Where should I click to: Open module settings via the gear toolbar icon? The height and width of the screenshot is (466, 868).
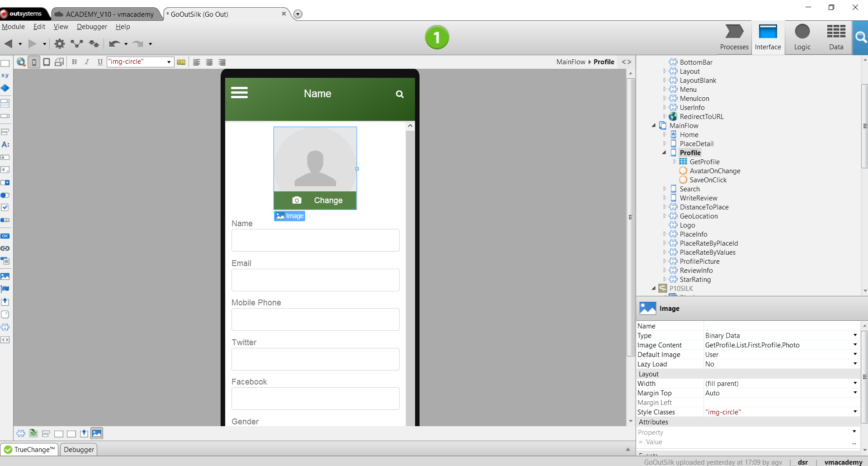pyautogui.click(x=59, y=43)
